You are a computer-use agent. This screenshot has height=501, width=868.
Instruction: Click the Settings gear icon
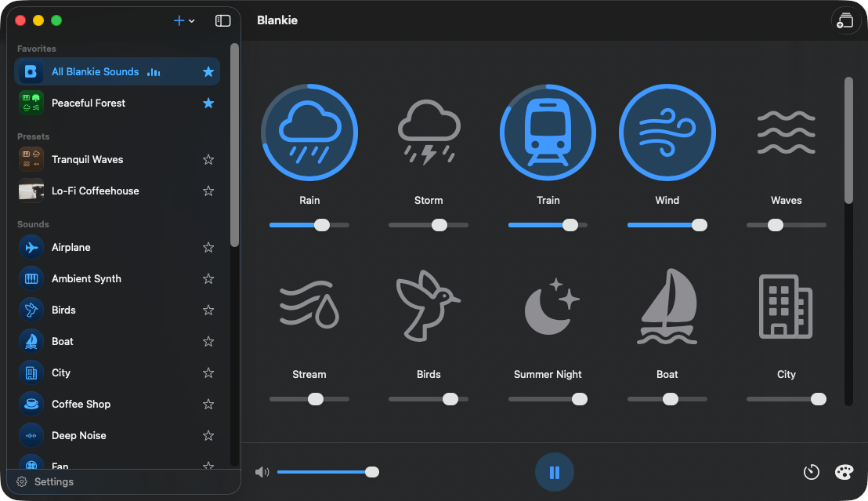point(22,481)
